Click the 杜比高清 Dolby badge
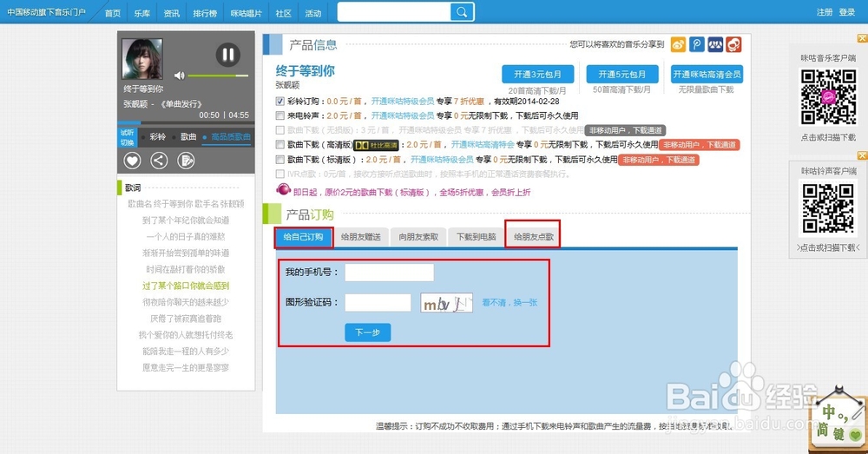 [377, 145]
